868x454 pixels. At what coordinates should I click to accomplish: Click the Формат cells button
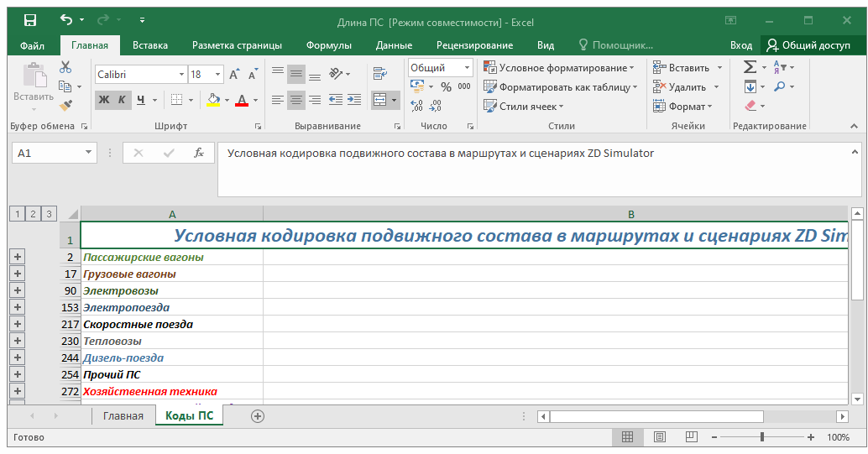coord(682,107)
